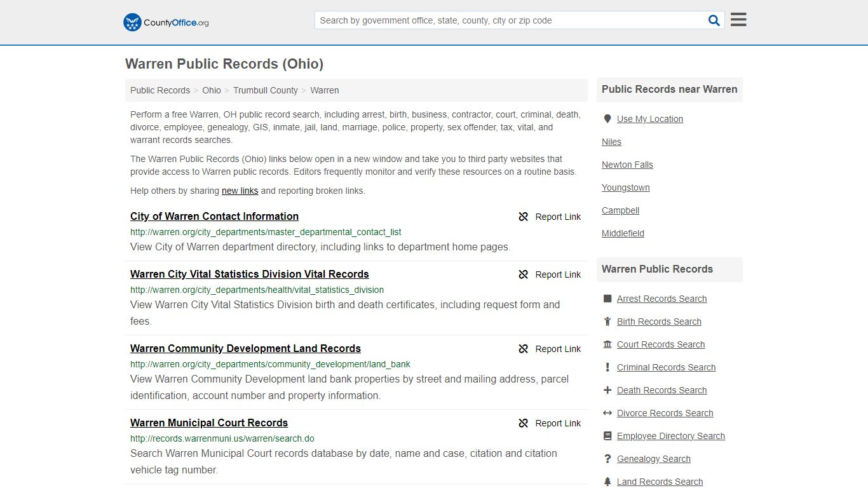This screenshot has height=488, width=868.
Task: Open Birth Records Search
Action: pyautogui.click(x=659, y=322)
